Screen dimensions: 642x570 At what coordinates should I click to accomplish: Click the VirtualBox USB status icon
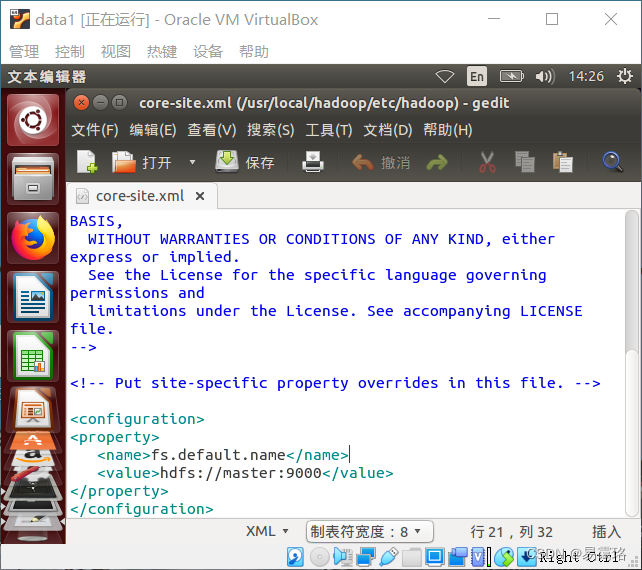click(388, 557)
